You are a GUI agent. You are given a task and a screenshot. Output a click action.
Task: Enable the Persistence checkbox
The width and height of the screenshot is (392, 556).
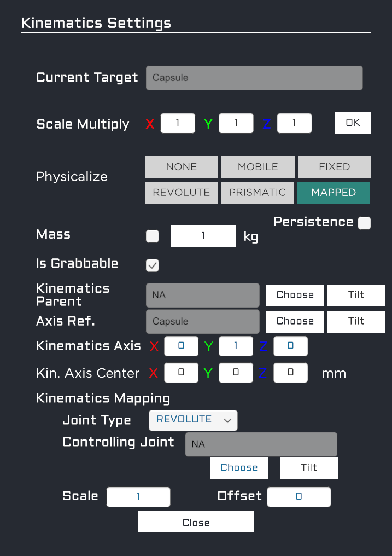coord(364,223)
